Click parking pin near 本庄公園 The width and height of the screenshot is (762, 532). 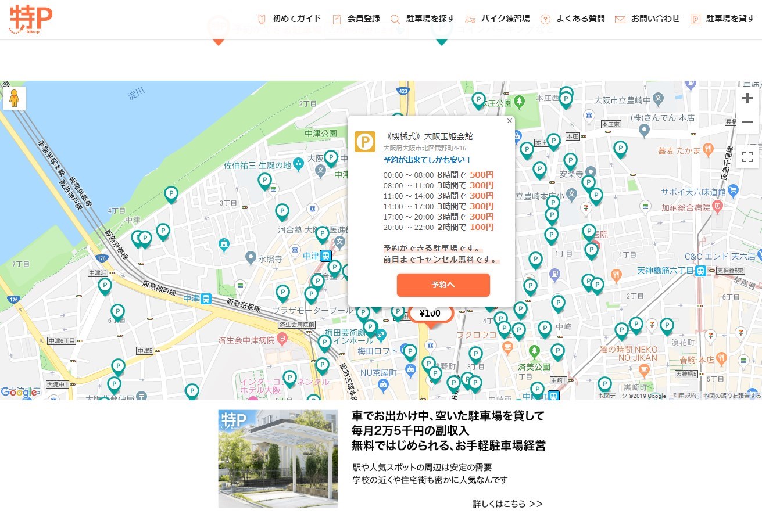click(x=478, y=100)
